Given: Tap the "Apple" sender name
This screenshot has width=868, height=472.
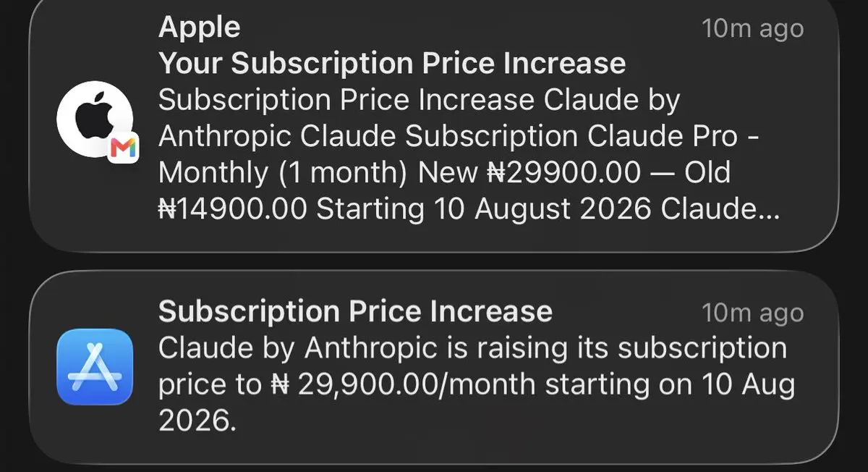Looking at the screenshot, I should (199, 29).
